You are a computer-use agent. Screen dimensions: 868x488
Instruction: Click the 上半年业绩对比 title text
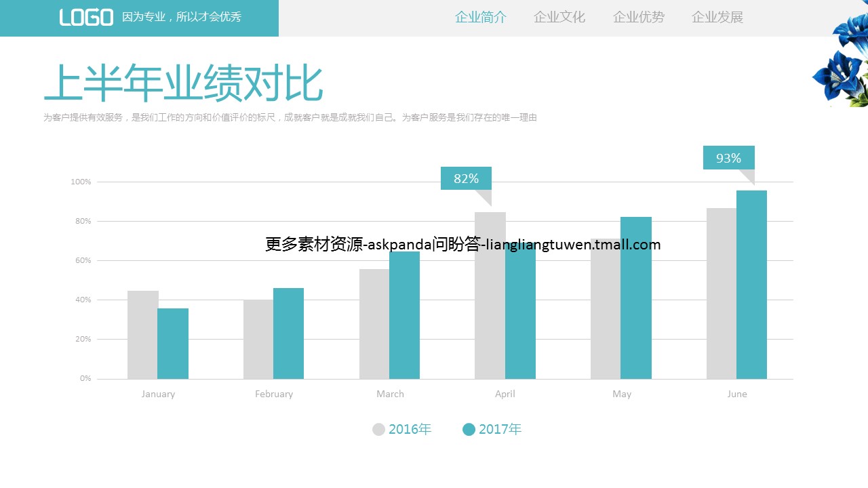(x=183, y=84)
